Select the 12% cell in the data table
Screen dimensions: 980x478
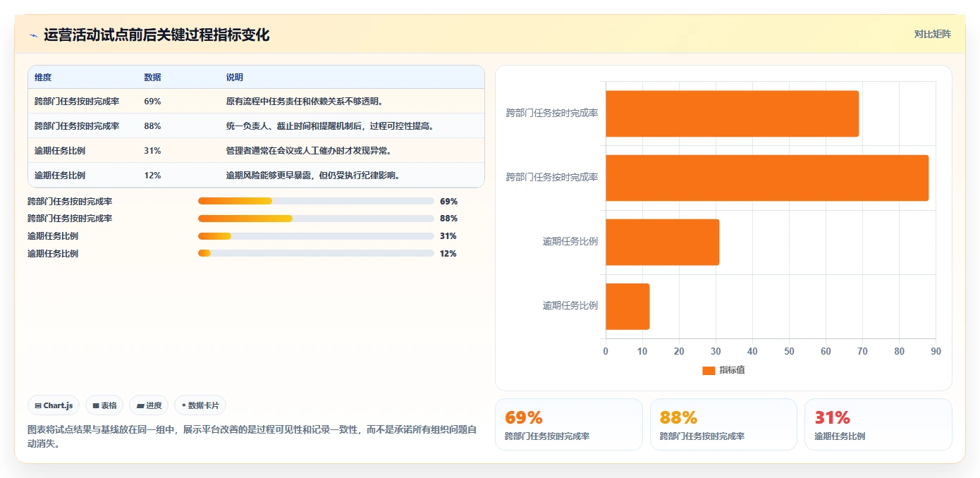(152, 176)
